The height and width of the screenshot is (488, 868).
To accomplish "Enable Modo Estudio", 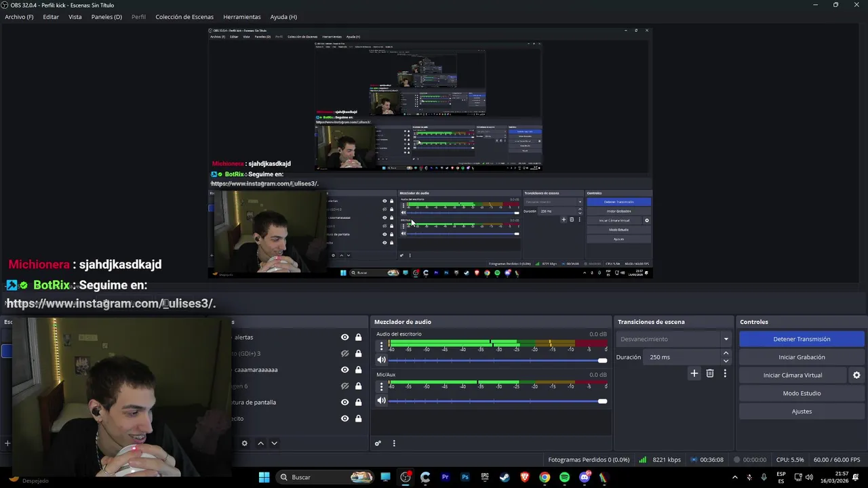I will point(802,393).
